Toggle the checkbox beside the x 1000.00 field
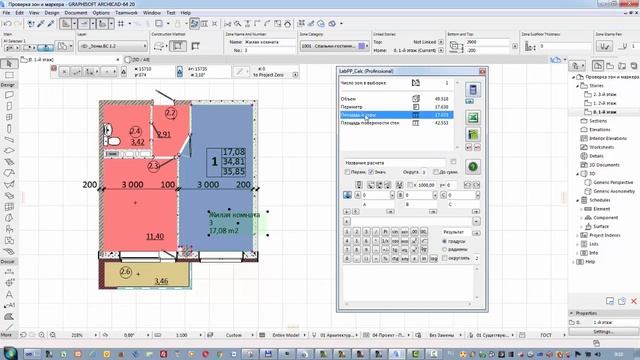Viewport: 640px width, 360px height. coord(410,185)
